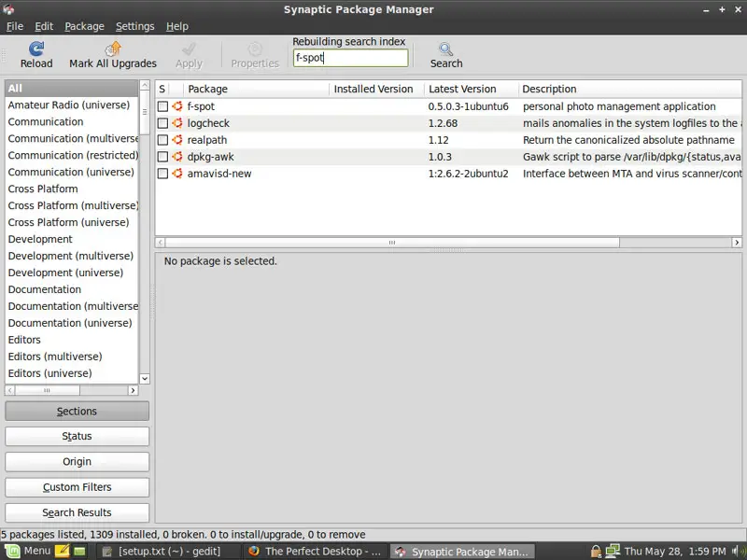Screen dimensions: 747x560
Task: Click the Ubuntu icon beside realpath
Action: tap(177, 140)
